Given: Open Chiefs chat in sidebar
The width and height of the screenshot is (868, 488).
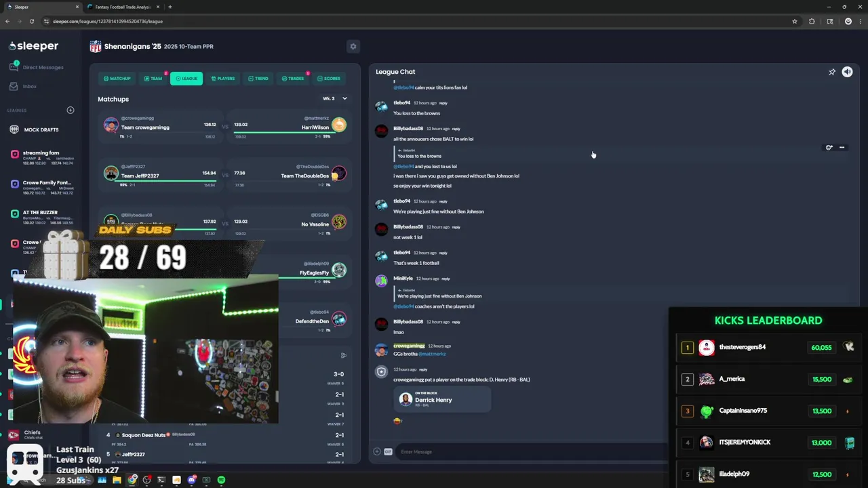Looking at the screenshot, I should (x=32, y=434).
